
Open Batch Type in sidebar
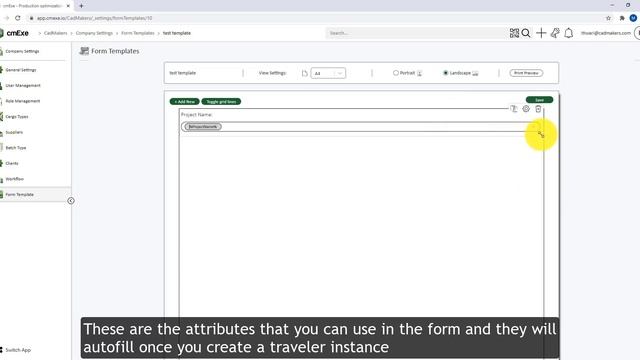(16, 148)
